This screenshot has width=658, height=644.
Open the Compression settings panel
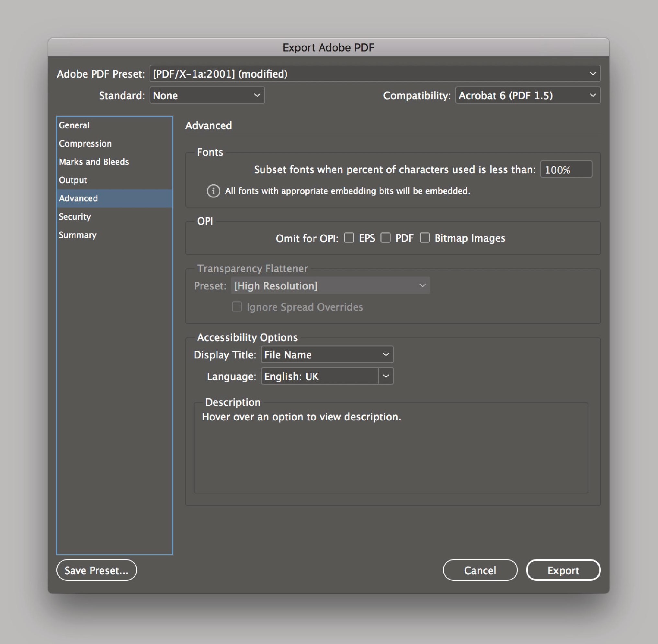click(85, 143)
